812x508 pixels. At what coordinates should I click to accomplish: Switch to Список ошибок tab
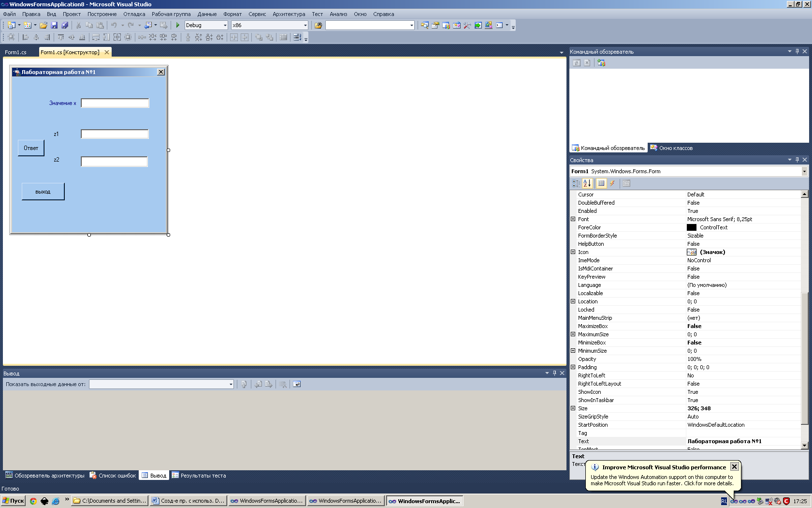pos(113,476)
